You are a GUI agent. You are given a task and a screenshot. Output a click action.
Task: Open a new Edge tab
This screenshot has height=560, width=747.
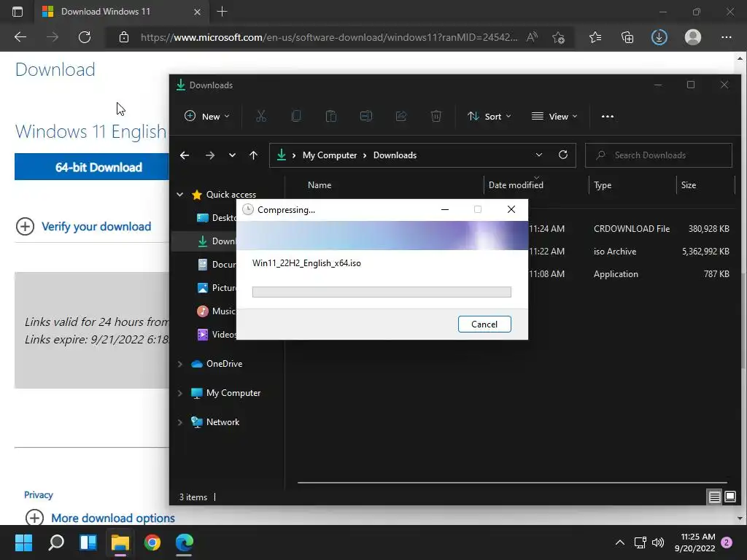[x=222, y=12]
